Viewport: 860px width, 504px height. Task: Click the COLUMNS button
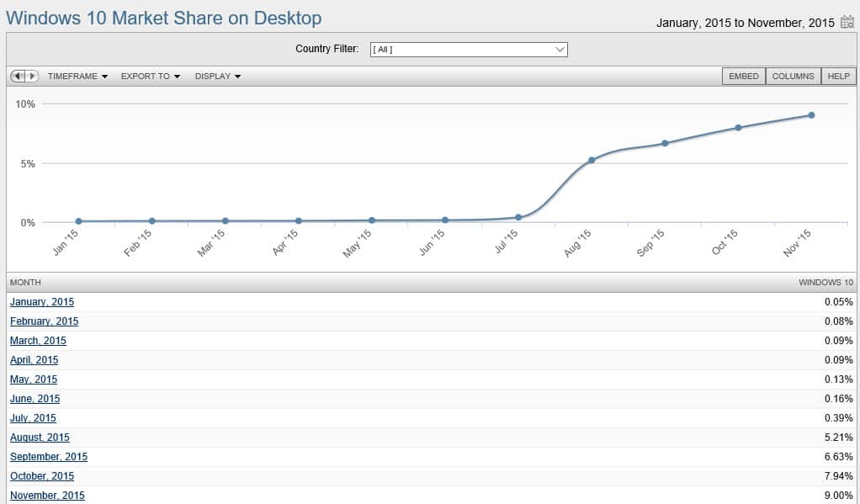793,77
